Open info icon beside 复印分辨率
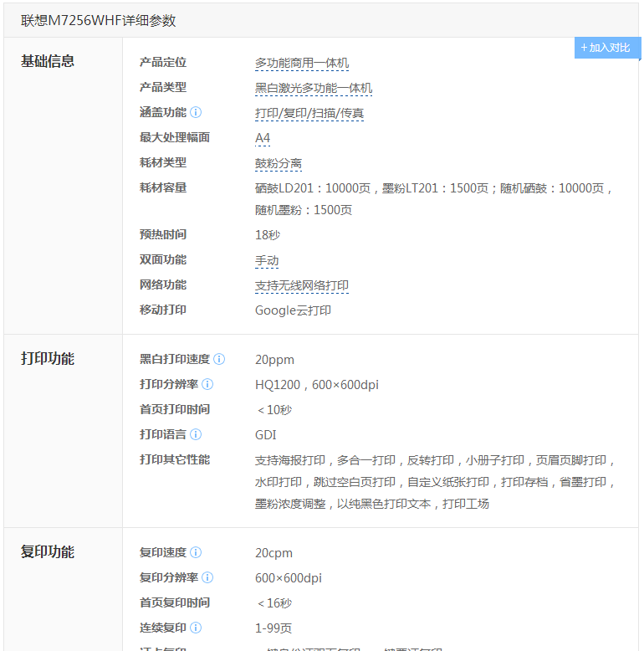Image resolution: width=644 pixels, height=651 pixels. [207, 577]
